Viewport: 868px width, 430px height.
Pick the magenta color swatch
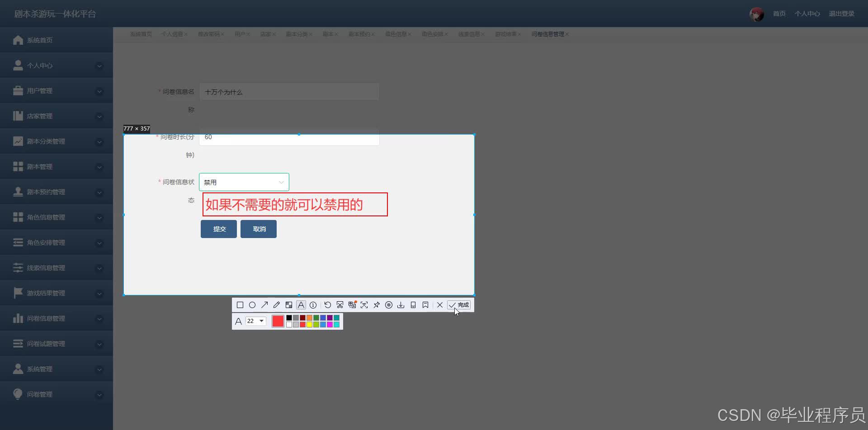click(x=330, y=324)
